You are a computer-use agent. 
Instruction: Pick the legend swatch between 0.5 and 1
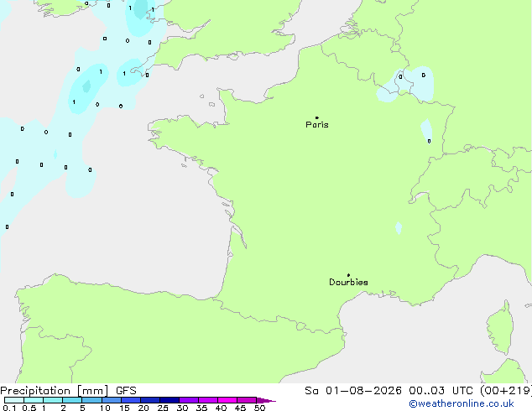pyautogui.click(x=34, y=400)
